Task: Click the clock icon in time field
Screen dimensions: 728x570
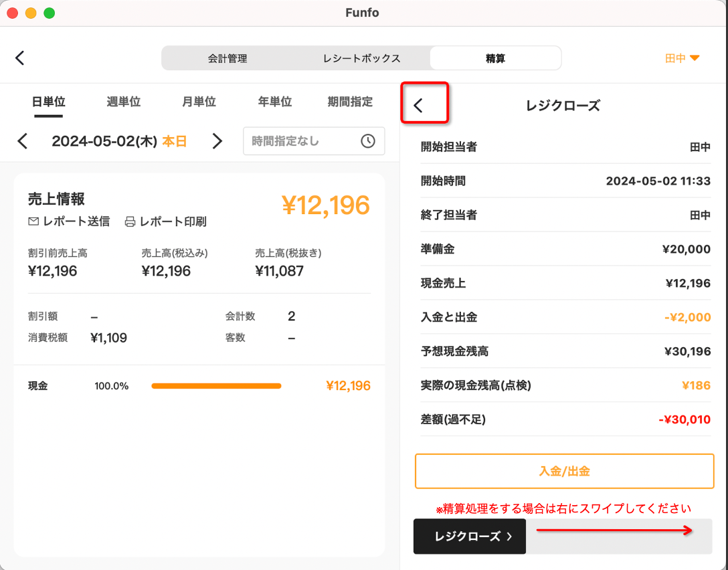Action: [x=368, y=141]
